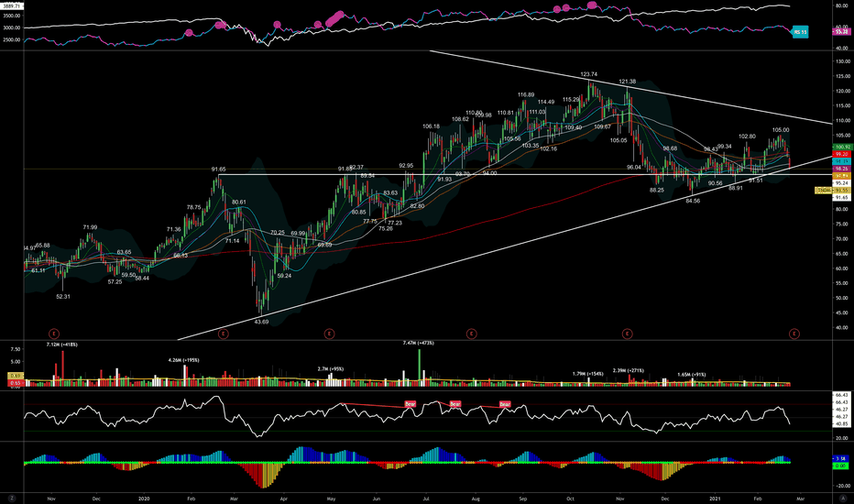Click the 2.7M (+95%) volume label
The image size is (854, 504).
(331, 369)
